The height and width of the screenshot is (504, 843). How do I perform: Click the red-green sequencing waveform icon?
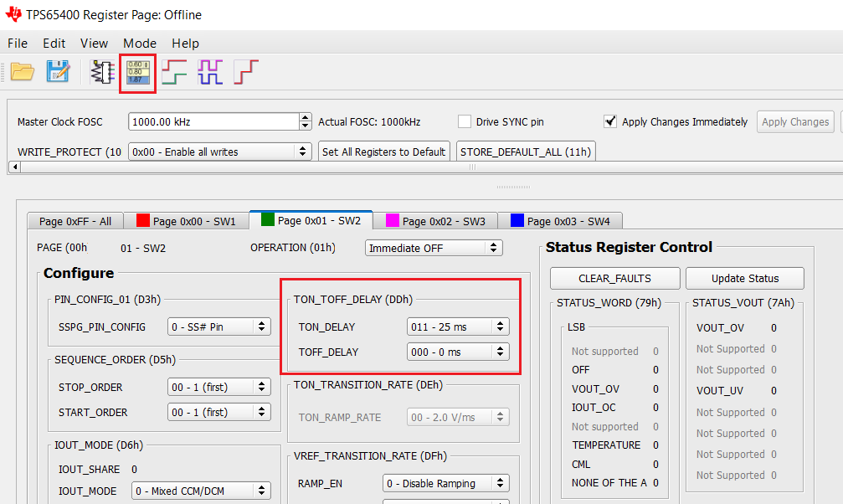(x=174, y=72)
